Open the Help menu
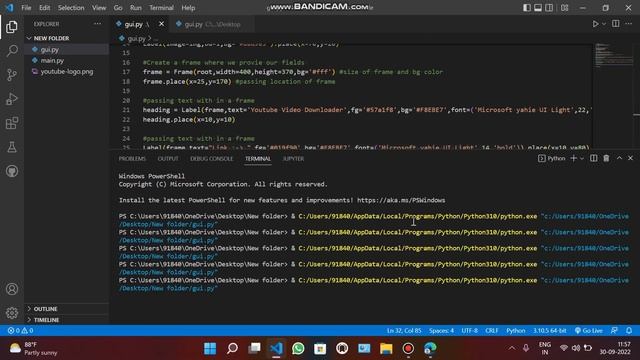640x360 pixels. (188, 8)
